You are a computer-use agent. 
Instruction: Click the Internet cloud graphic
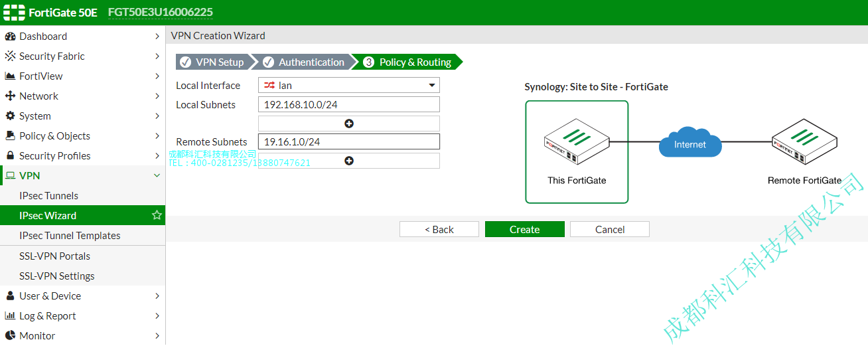point(690,142)
